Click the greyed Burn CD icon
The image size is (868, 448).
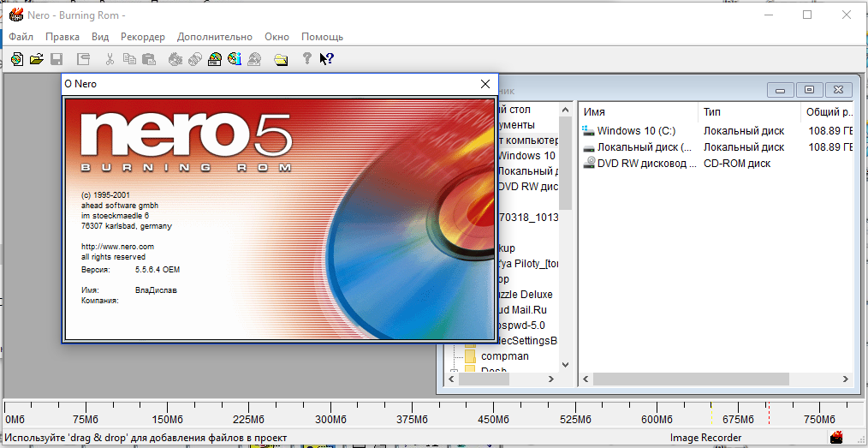pos(175,59)
